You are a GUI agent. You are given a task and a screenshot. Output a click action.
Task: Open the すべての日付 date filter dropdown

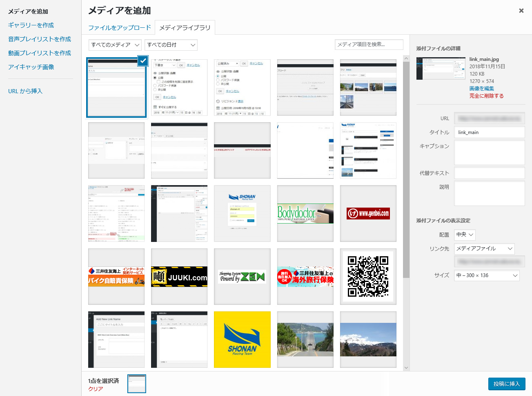pos(171,45)
